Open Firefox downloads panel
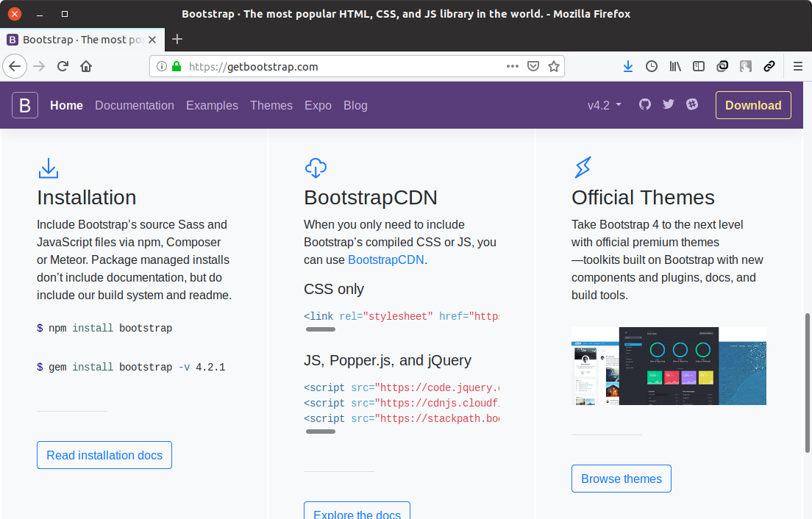The image size is (812, 519). click(627, 66)
